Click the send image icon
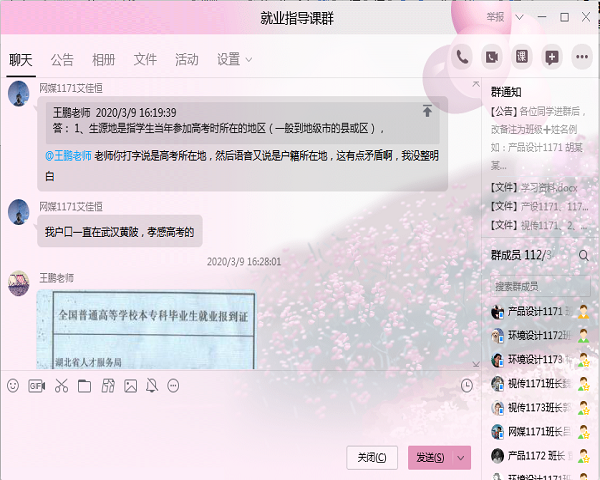The width and height of the screenshot is (600, 480). point(130,386)
